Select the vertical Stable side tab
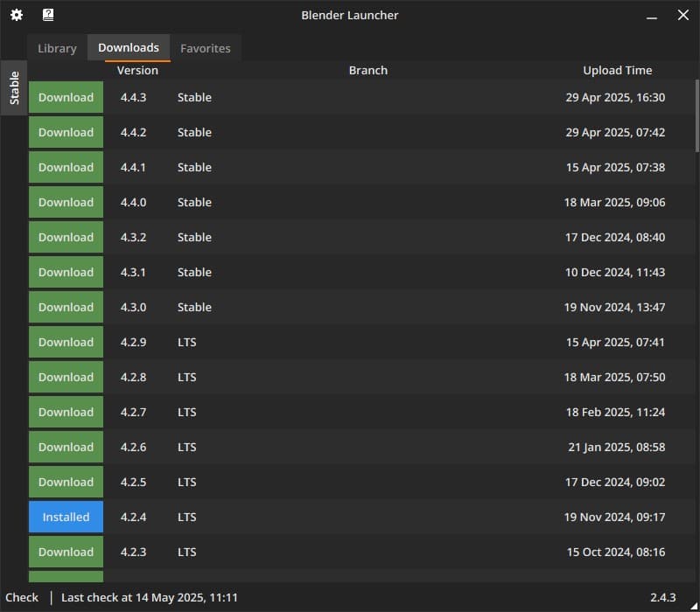The image size is (700, 612). [x=14, y=88]
